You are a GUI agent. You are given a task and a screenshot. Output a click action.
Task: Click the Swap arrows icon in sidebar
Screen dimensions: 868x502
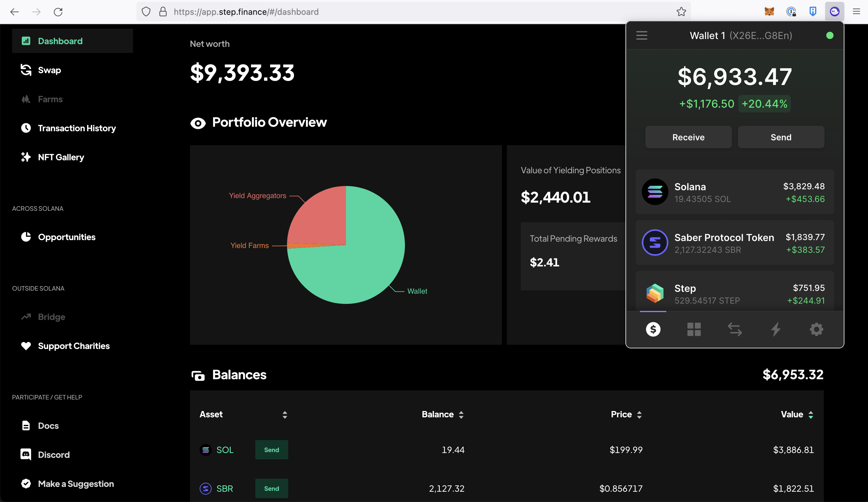(x=26, y=70)
